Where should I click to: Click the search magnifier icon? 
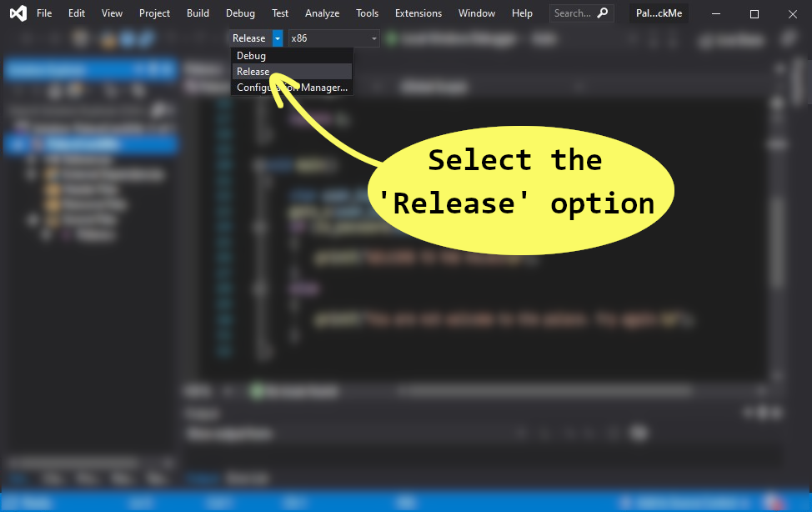click(x=603, y=13)
